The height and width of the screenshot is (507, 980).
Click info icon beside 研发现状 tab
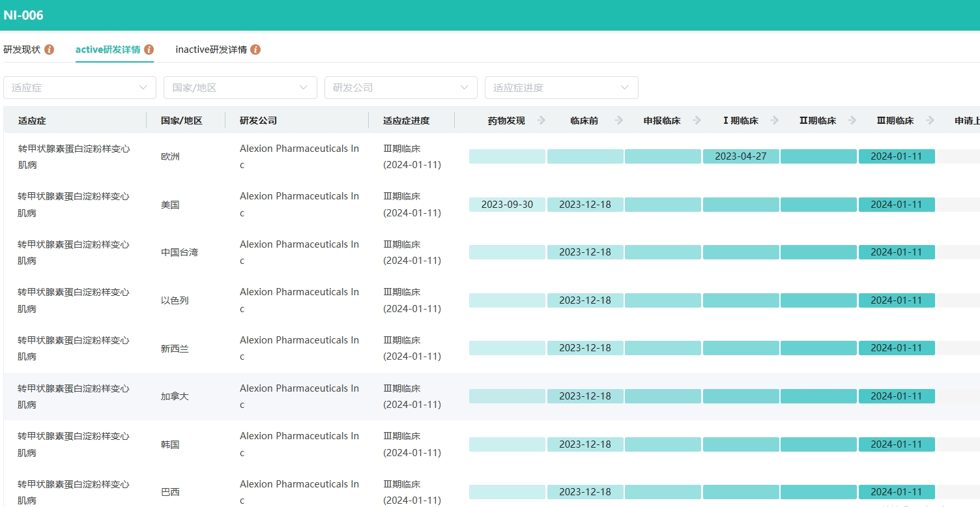50,50
